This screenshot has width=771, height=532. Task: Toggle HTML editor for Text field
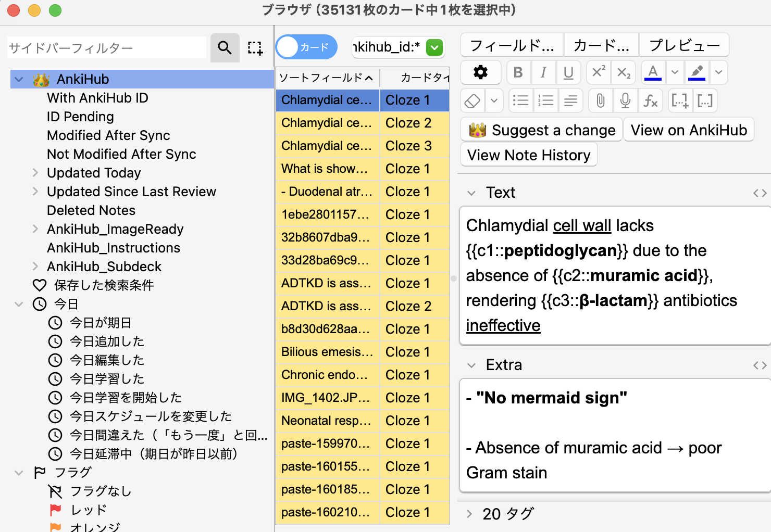760,193
